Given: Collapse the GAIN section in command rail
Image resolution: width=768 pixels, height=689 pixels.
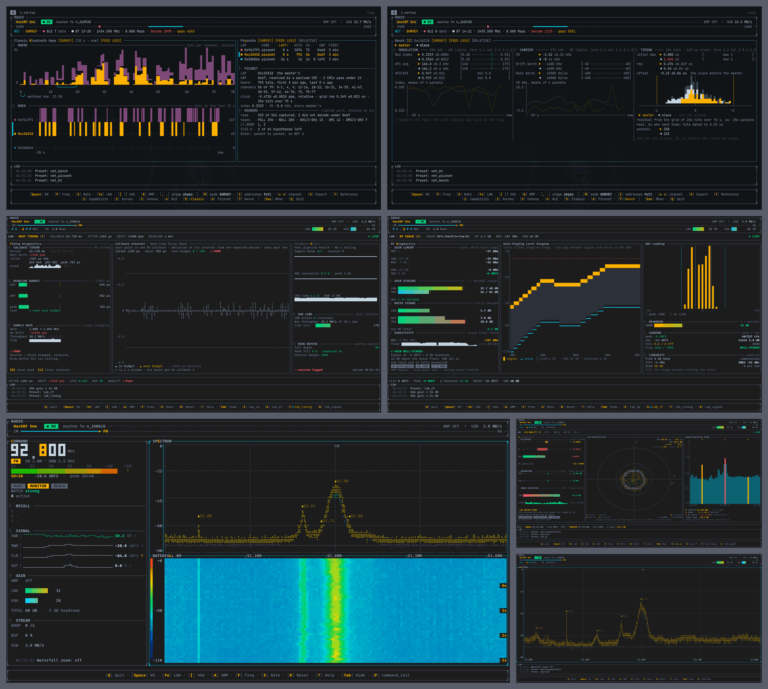Looking at the screenshot, I should coord(20,575).
